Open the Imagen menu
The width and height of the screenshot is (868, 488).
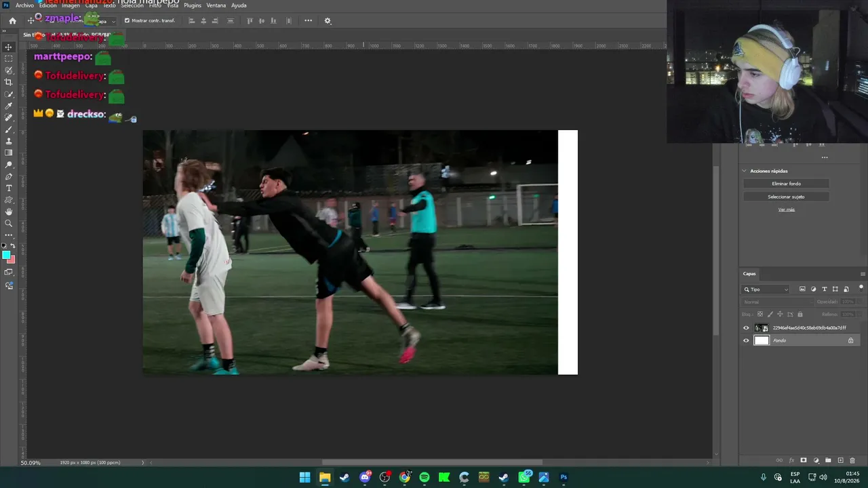(71, 5)
